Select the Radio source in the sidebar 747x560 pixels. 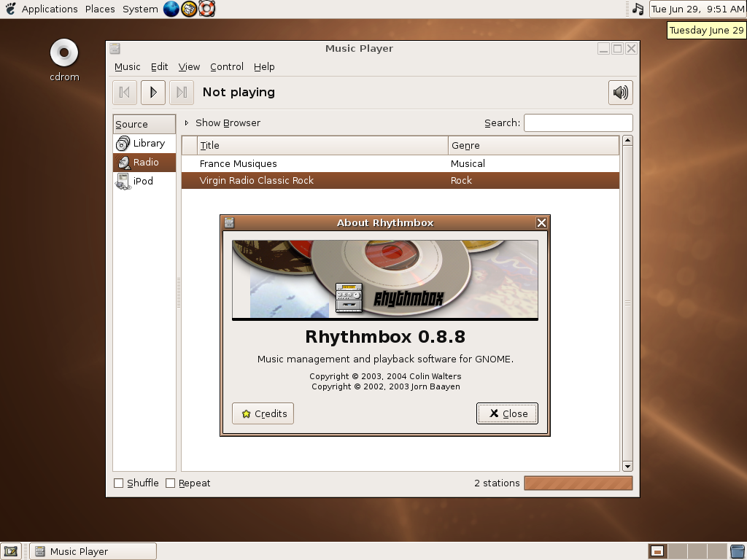click(x=144, y=162)
